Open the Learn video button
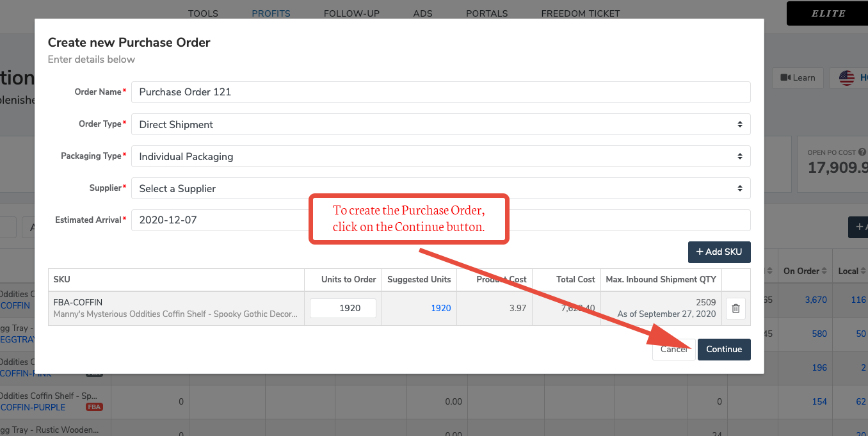 (798, 78)
